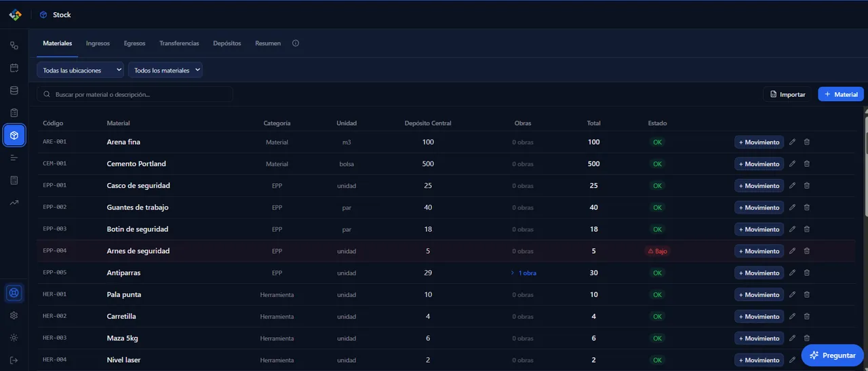Edit Botin de seguridad with the pencil icon
868x371 pixels.
click(792, 229)
